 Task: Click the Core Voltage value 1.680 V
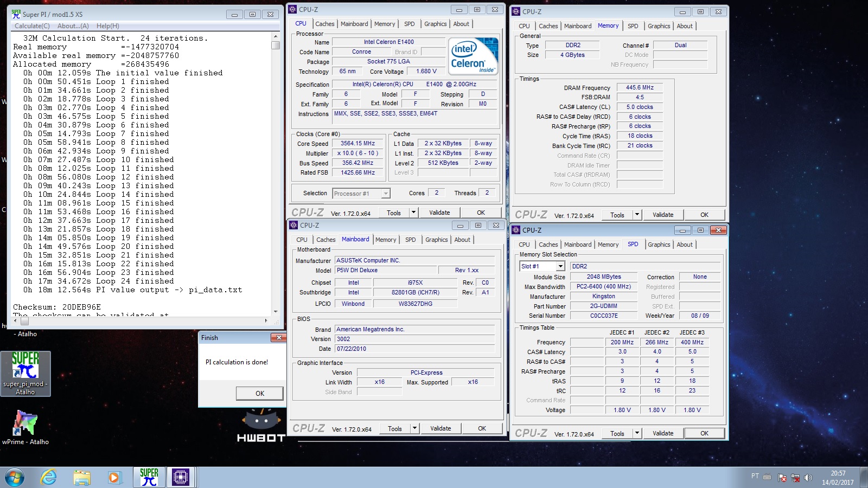click(426, 71)
